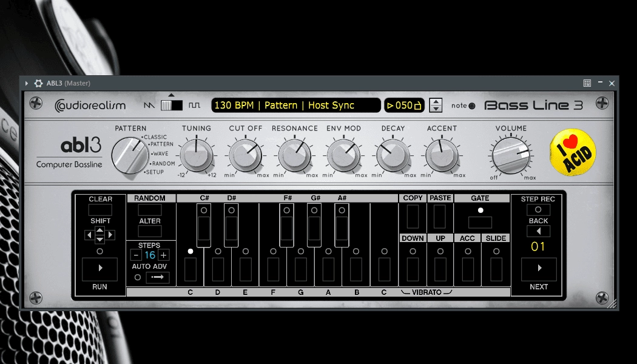
Task: Step pattern number down arrow
Action: 436,109
